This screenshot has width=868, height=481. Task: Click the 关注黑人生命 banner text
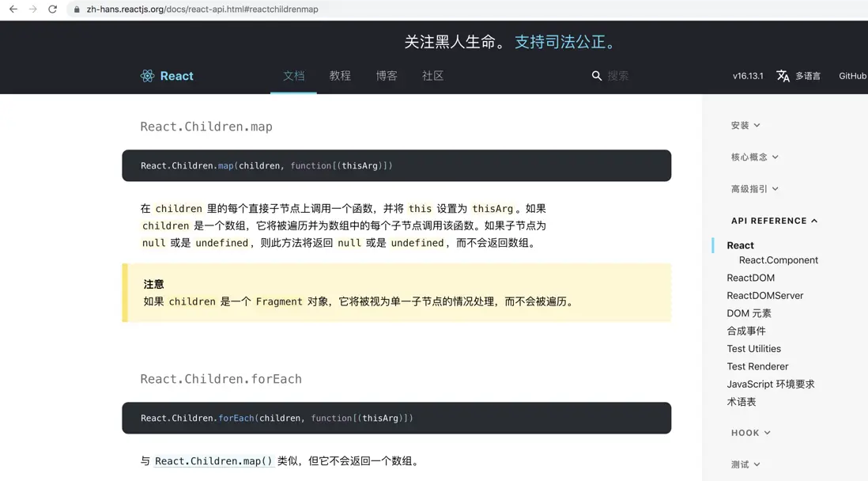tap(455, 42)
